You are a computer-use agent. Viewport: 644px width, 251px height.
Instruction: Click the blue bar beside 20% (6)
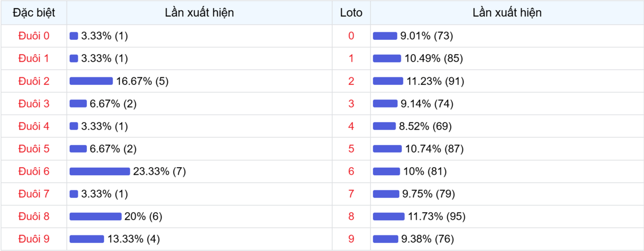coord(96,217)
